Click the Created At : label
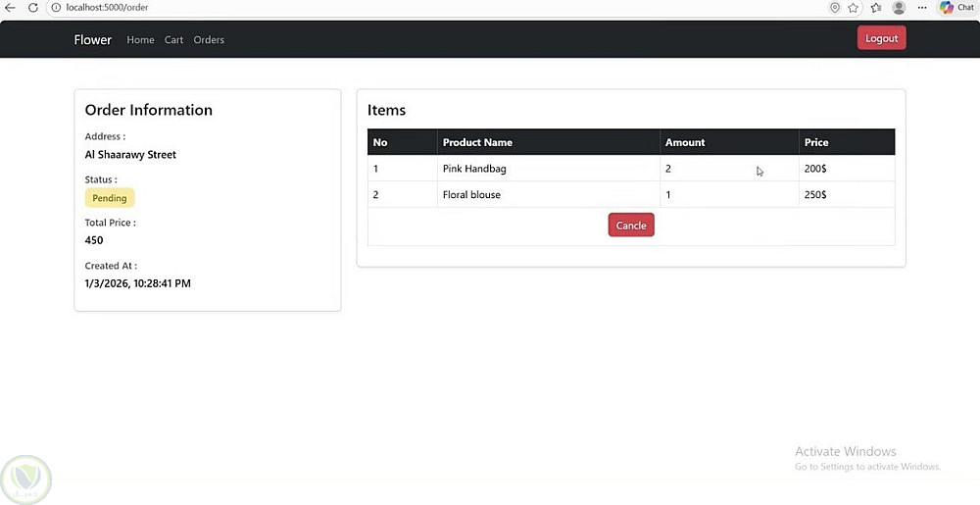Screen dimensions: 980x505 click(111, 266)
